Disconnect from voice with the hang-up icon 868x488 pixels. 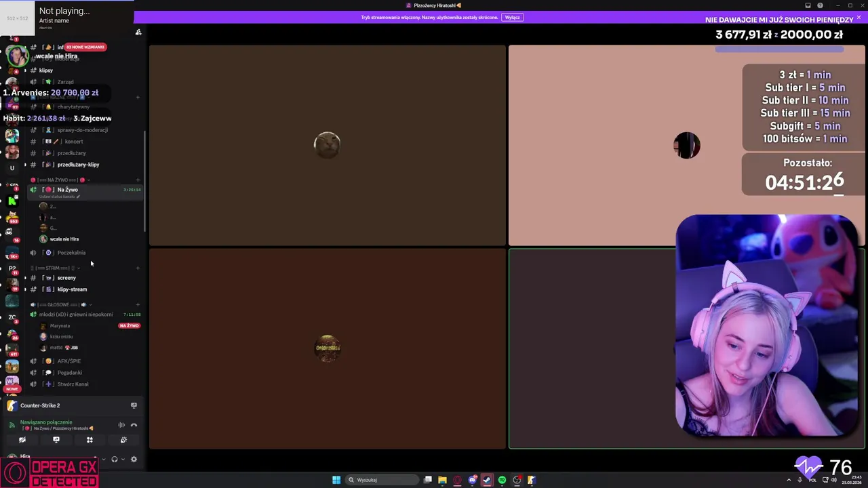point(134,425)
